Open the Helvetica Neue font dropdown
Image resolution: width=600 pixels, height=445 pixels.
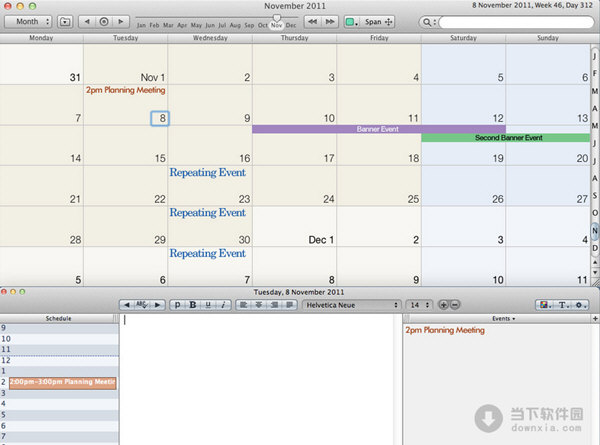(x=351, y=304)
